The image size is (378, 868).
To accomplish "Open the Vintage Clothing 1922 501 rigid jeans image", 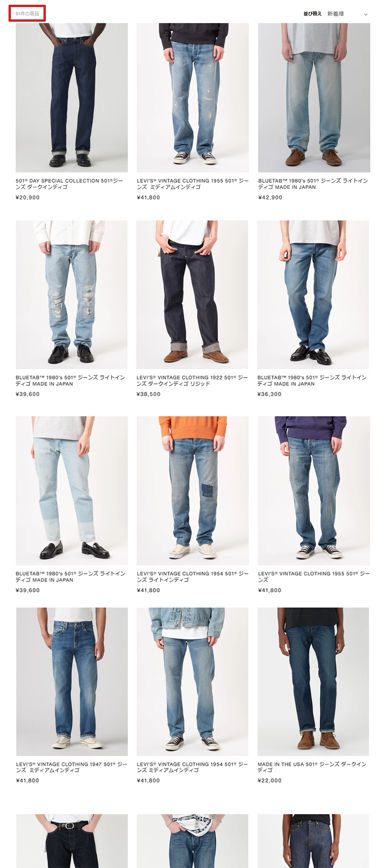I will 192,295.
